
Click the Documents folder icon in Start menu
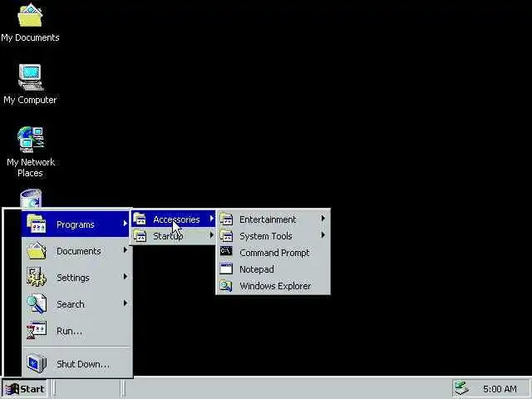(x=37, y=251)
